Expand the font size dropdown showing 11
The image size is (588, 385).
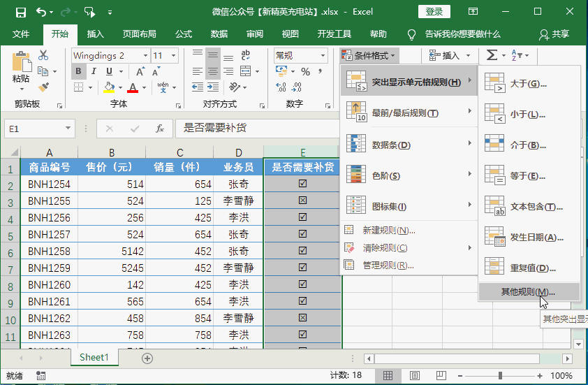pyautogui.click(x=175, y=56)
